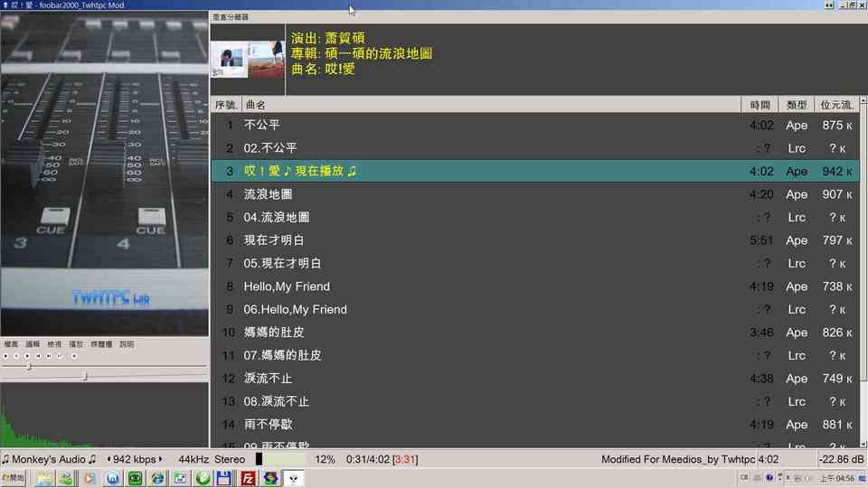868x488 pixels.
Task: Select track 8 Hello,My Friend
Action: 534,286
